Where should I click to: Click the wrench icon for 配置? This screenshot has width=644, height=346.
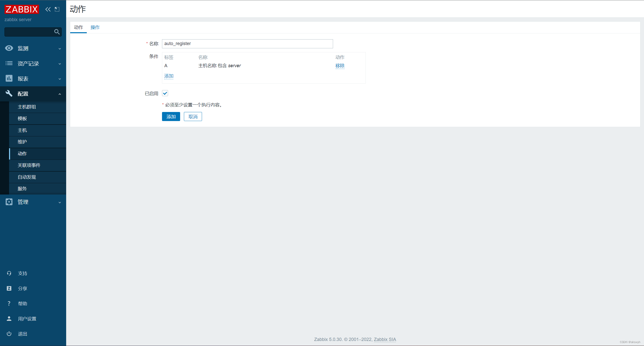pyautogui.click(x=9, y=93)
